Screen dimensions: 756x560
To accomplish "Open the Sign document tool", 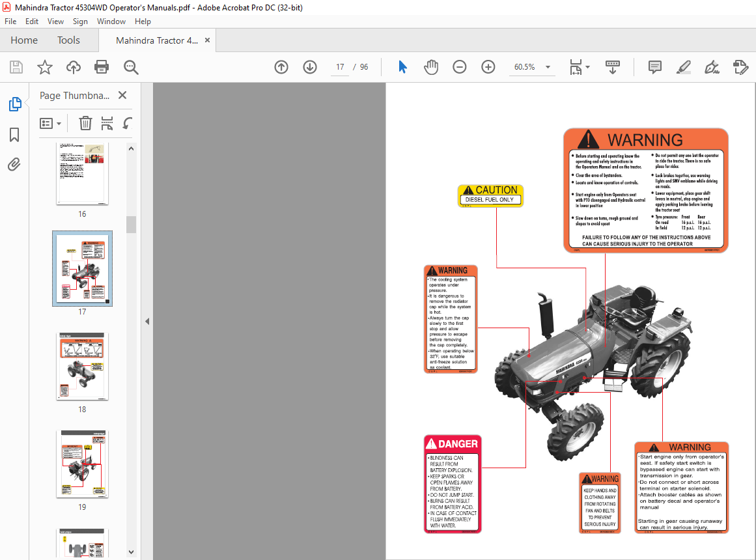I will point(712,67).
